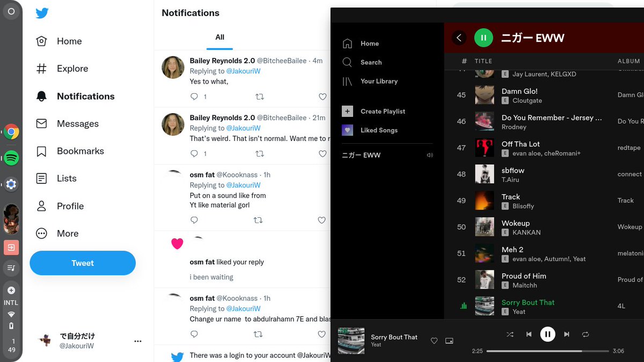Screen dimensions: 644x362
Task: Like osm fat 'Put on a sound' tweet
Action: tap(321, 220)
